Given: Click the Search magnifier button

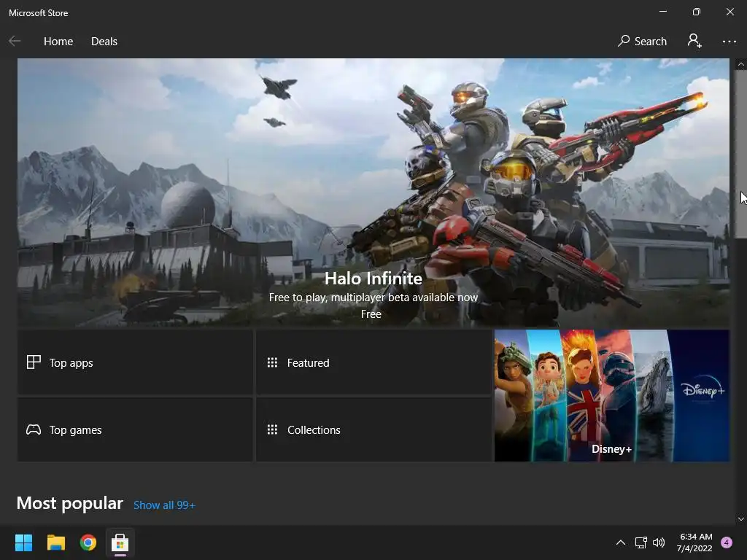Looking at the screenshot, I should click(x=642, y=42).
